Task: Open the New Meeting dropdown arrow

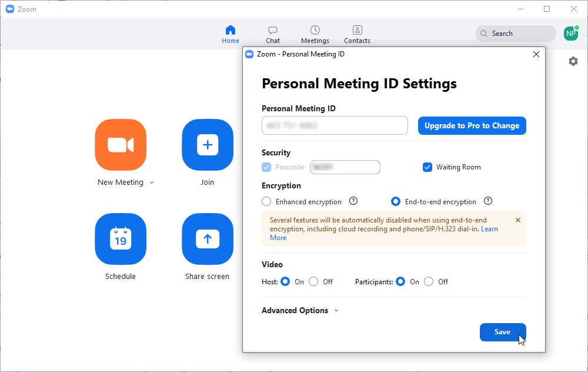Action: (x=152, y=183)
